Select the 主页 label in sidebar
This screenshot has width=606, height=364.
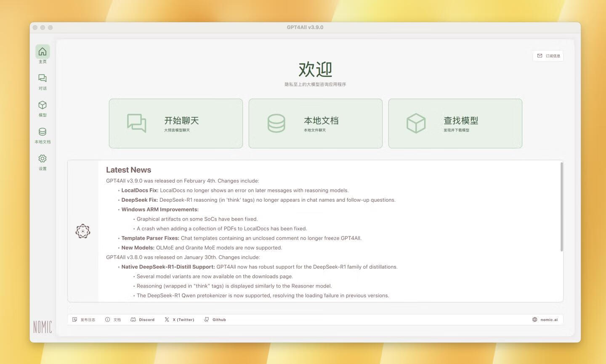43,62
